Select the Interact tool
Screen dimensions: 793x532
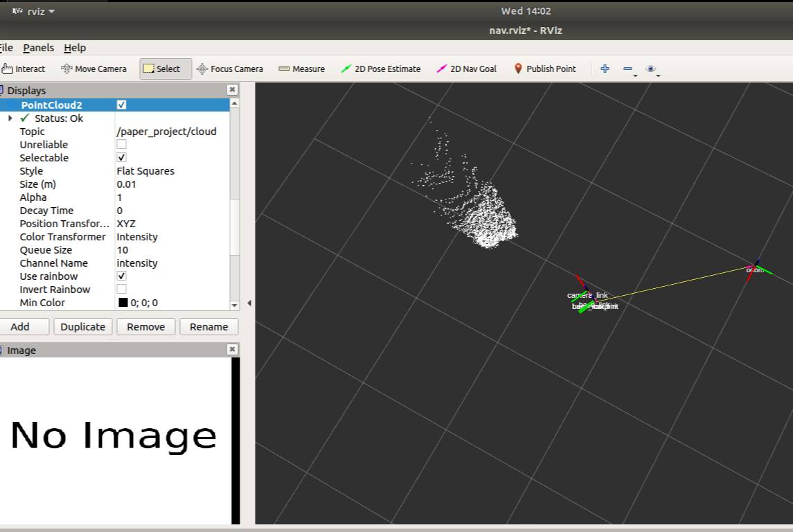24,69
